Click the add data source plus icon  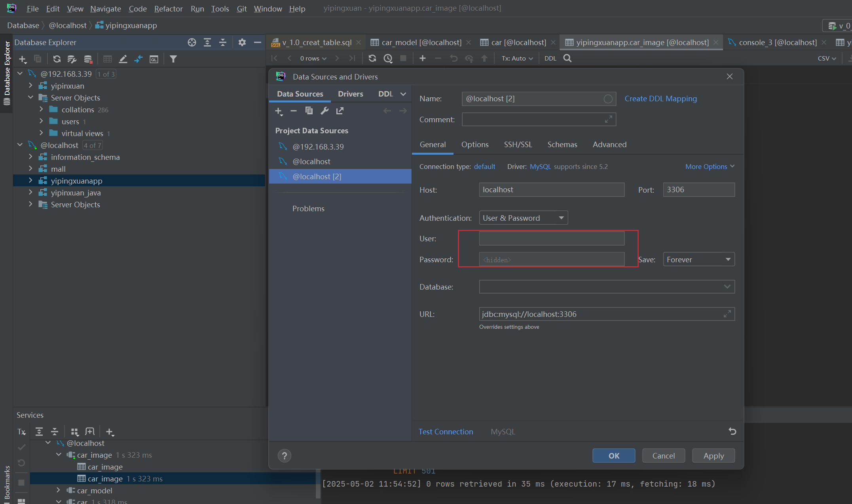[x=279, y=111]
